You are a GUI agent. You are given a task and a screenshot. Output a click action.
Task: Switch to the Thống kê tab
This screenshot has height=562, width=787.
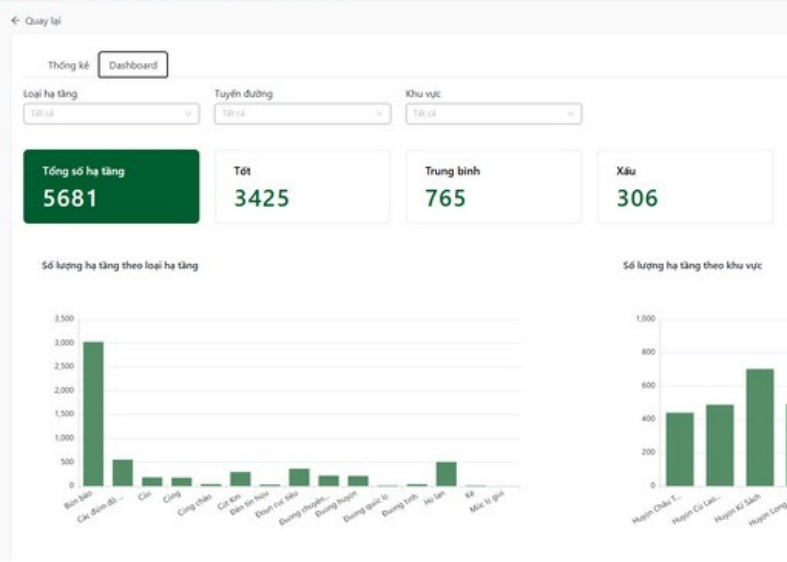pyautogui.click(x=68, y=65)
